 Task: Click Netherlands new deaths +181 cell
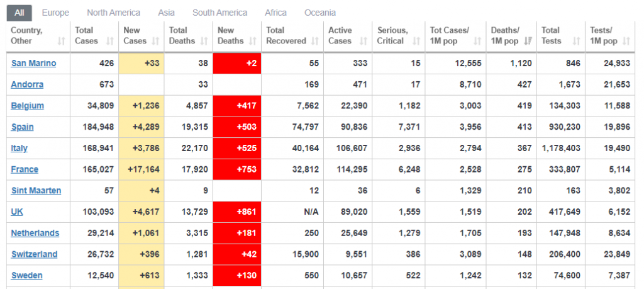click(x=237, y=233)
